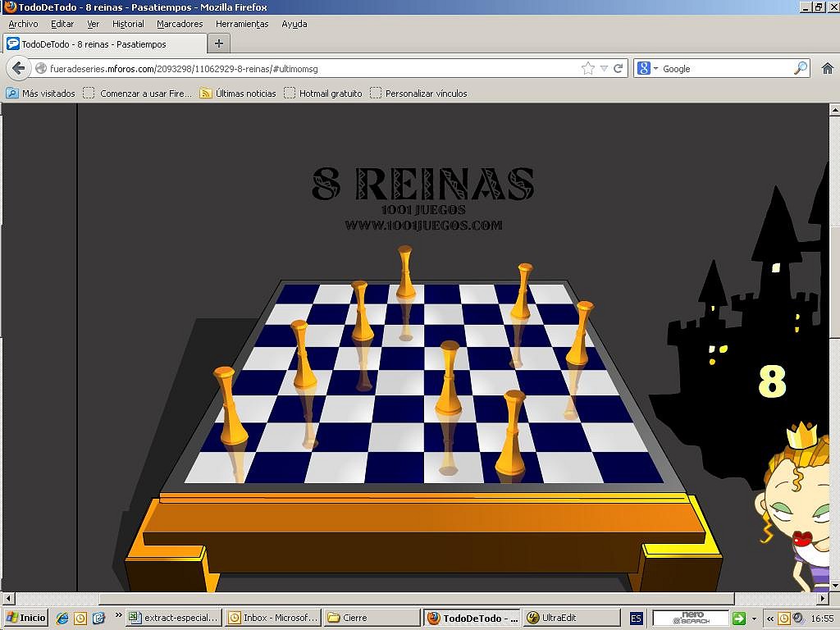Click the www.1001juegos.com text link
This screenshot has width=840, height=630.
click(x=423, y=225)
